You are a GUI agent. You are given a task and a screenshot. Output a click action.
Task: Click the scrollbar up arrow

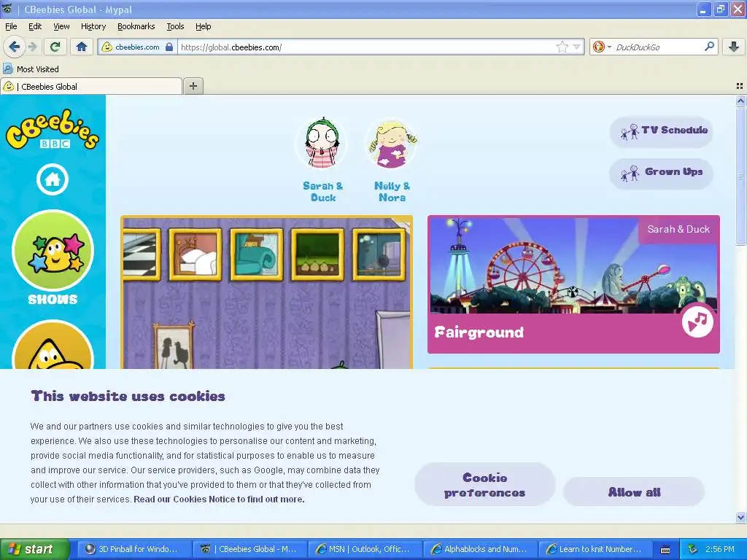point(740,101)
